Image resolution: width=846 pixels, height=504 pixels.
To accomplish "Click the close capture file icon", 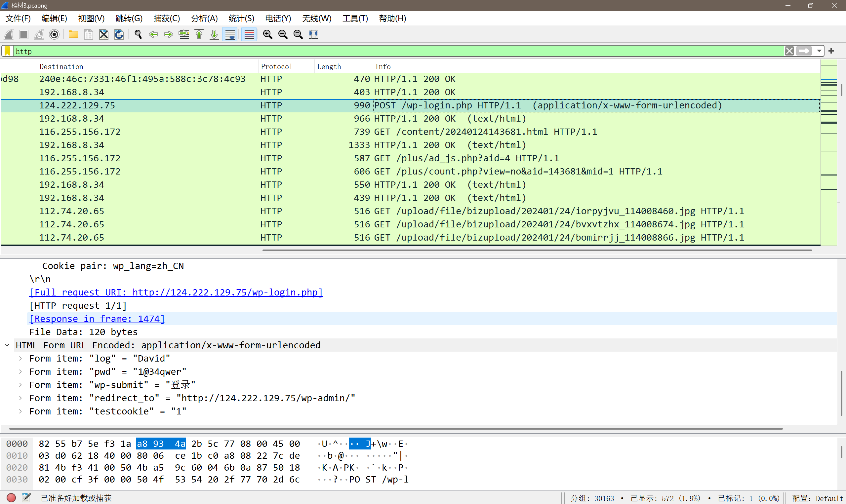I will pos(103,34).
